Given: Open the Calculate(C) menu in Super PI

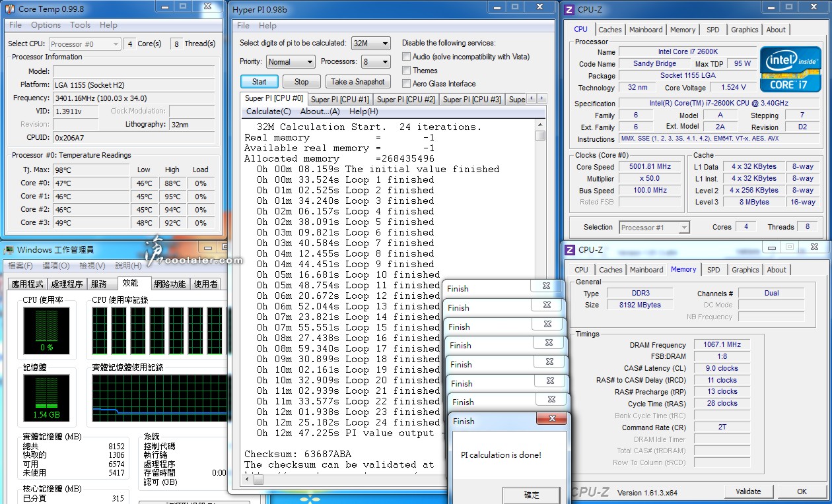Looking at the screenshot, I should click(x=269, y=111).
